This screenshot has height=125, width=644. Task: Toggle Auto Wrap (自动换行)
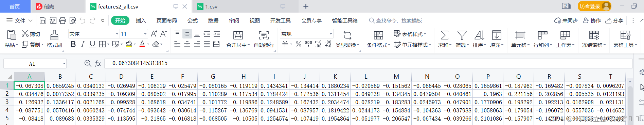pyautogui.click(x=264, y=39)
